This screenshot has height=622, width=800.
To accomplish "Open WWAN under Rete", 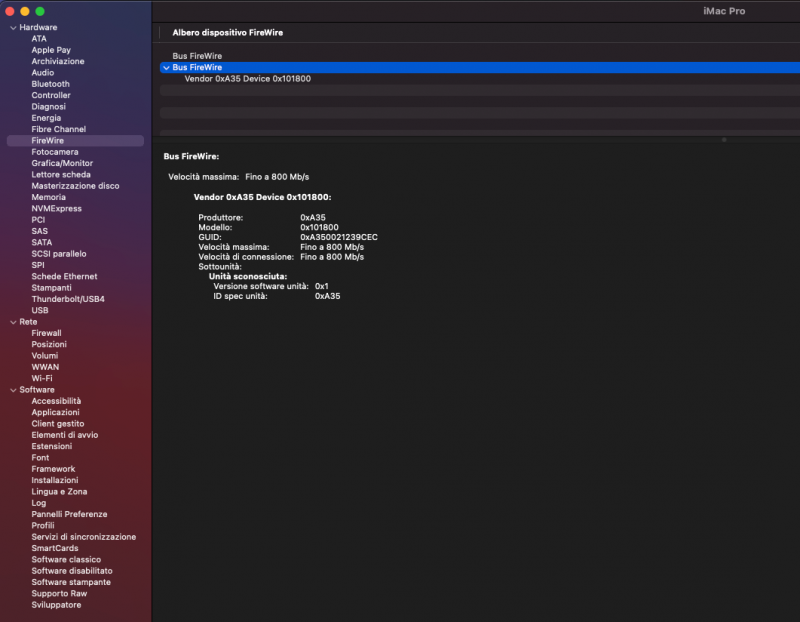I will [45, 367].
